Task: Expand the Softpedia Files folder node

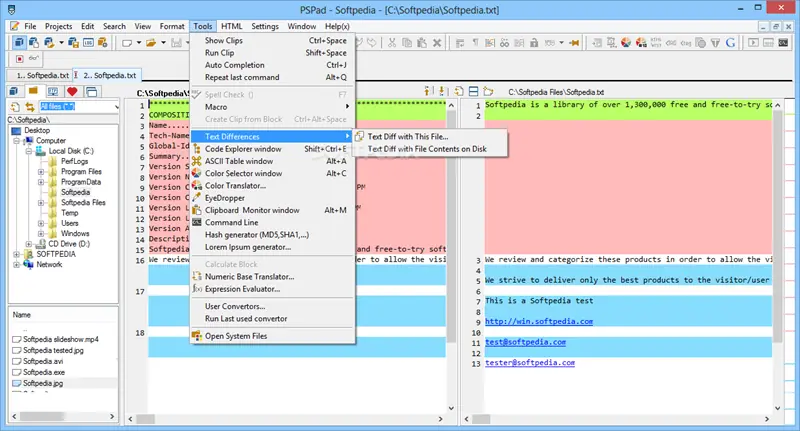Action: tap(41, 202)
